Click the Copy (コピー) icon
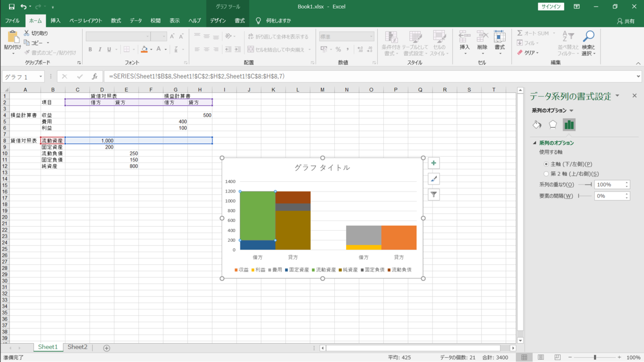Image resolution: width=644 pixels, height=362 pixels. click(27, 43)
